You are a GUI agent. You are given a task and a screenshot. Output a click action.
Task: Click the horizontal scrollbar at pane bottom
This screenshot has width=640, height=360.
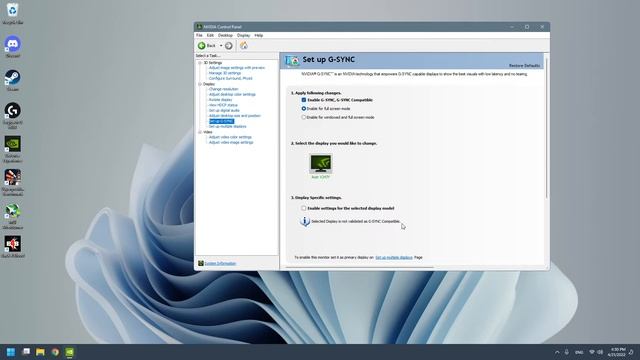point(359,268)
